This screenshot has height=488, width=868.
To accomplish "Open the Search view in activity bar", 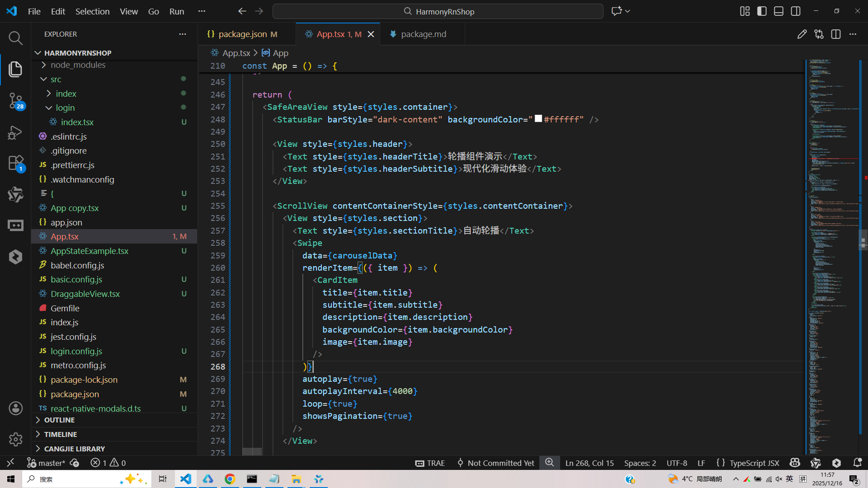I will click(x=15, y=38).
